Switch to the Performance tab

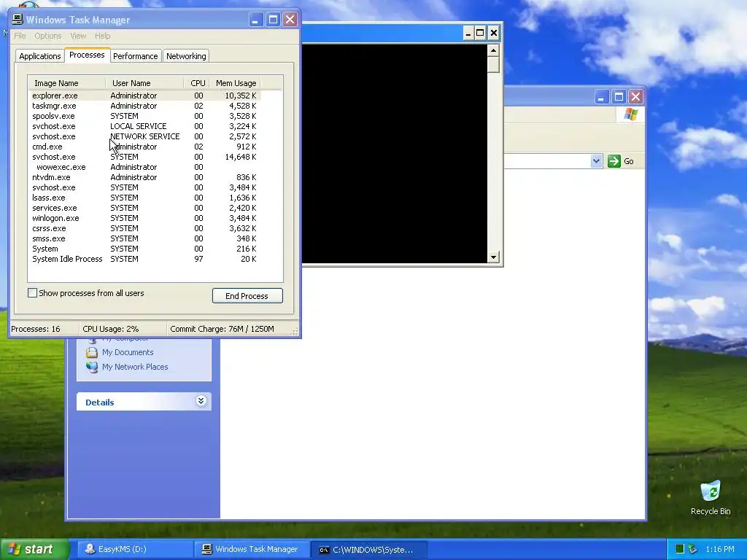pyautogui.click(x=135, y=56)
